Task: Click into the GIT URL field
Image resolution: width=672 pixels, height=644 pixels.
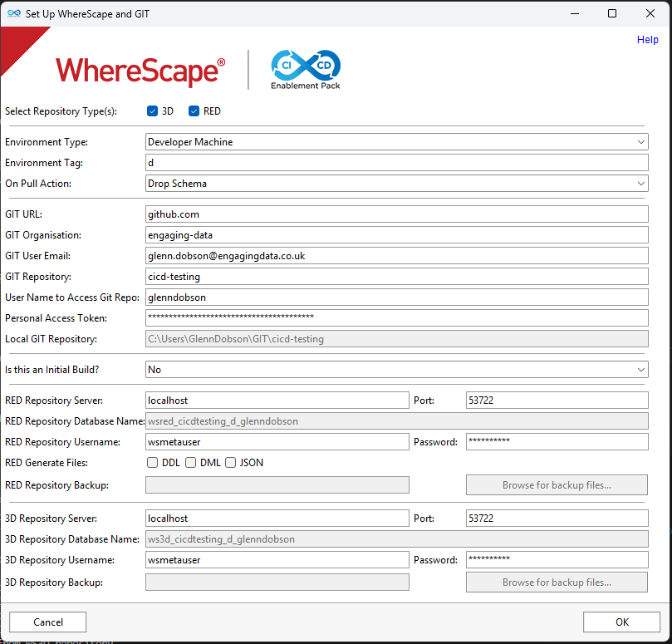Action: point(396,214)
